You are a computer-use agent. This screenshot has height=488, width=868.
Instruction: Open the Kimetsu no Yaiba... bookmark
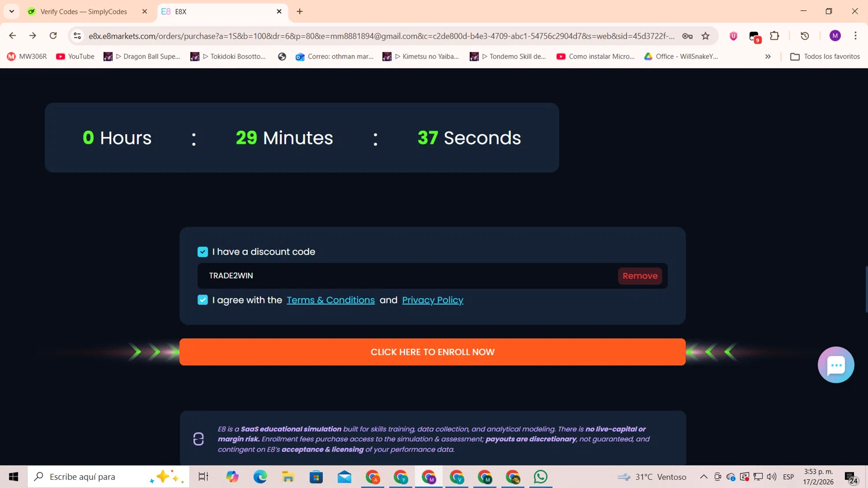coord(421,57)
